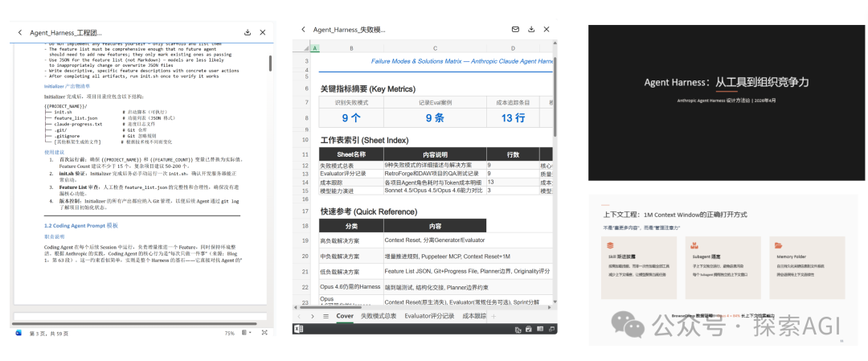The height and width of the screenshot is (361, 868).
Task: Switch to the Evaluator评分记录 sheet tab
Action: tap(429, 316)
